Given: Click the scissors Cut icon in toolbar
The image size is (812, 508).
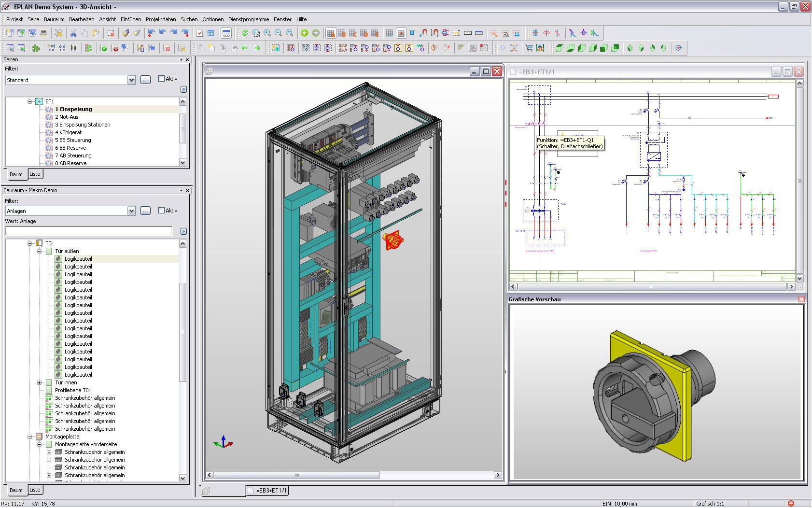Looking at the screenshot, I should (x=73, y=33).
